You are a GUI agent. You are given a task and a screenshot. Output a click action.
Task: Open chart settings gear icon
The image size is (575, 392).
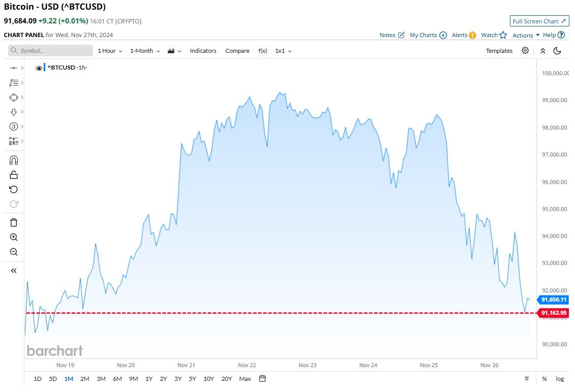coord(525,51)
